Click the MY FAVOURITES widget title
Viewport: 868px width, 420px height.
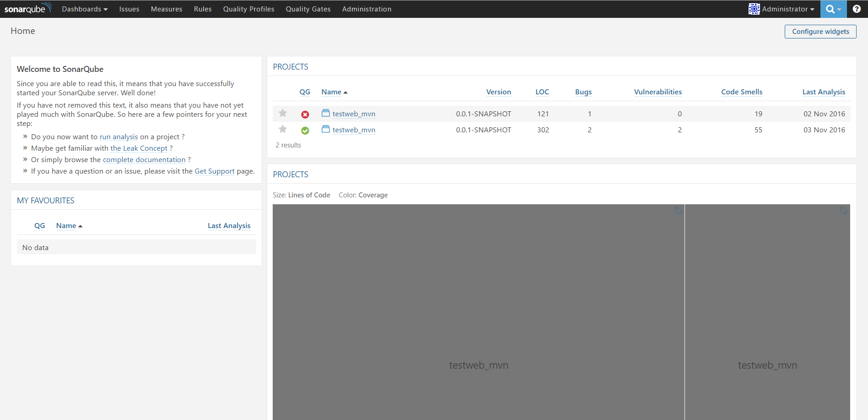(45, 201)
